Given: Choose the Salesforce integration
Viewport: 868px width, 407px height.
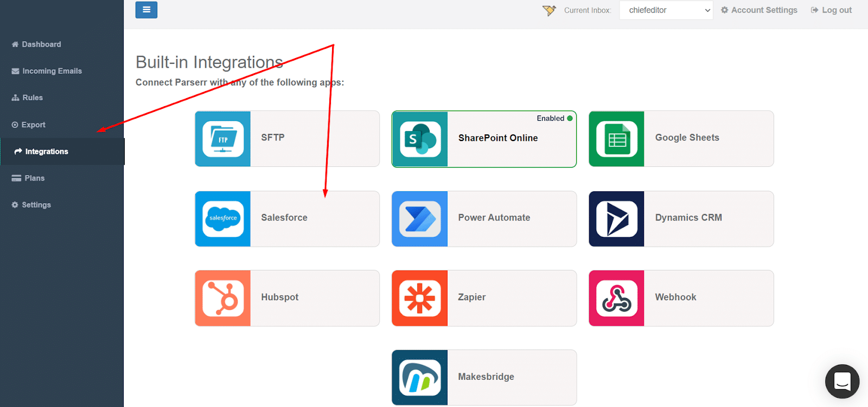Looking at the screenshot, I should pos(288,219).
